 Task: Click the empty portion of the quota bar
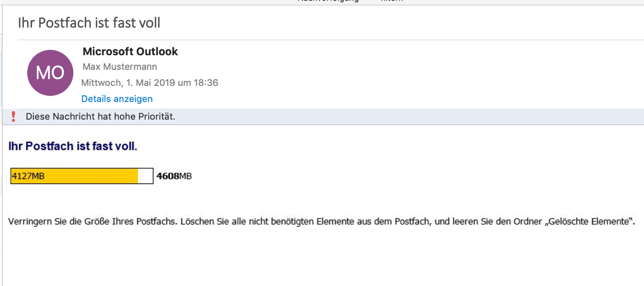(x=146, y=176)
